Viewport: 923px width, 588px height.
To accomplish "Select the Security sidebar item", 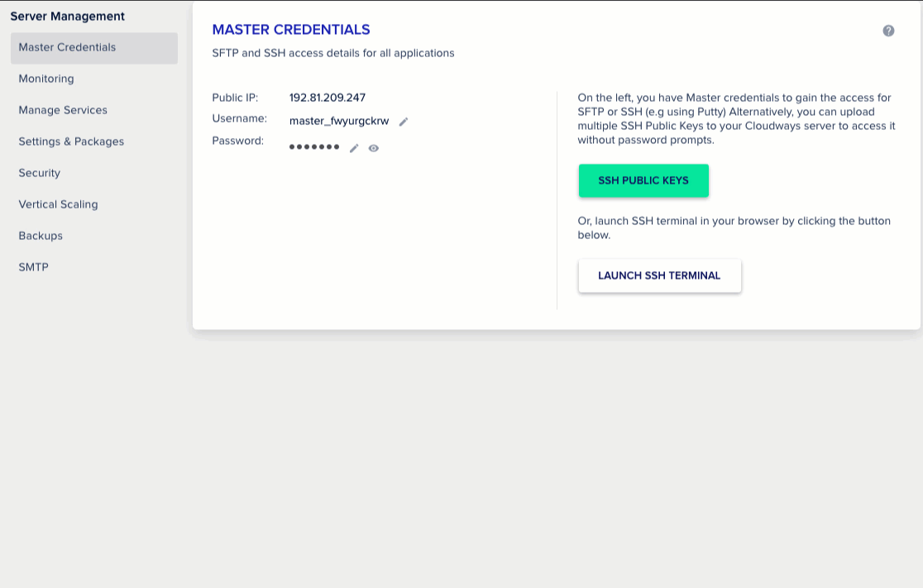I will [39, 173].
